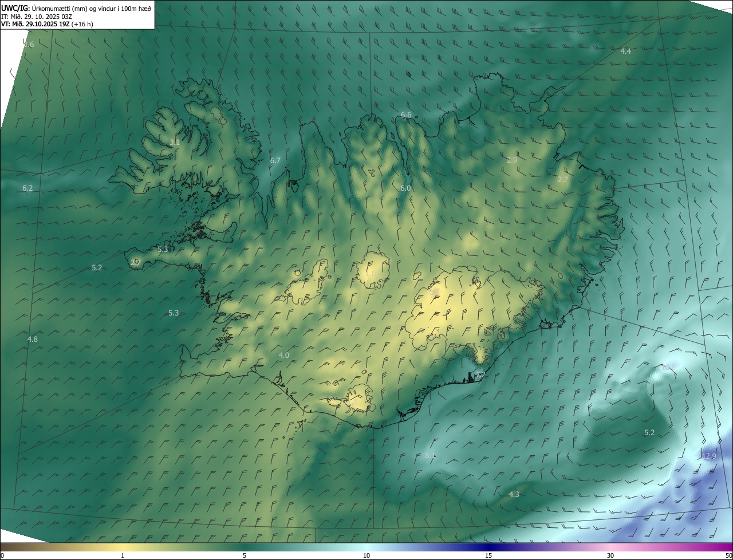
Task: Click the 2.7 value in northeast Iceland
Action: [563, 180]
